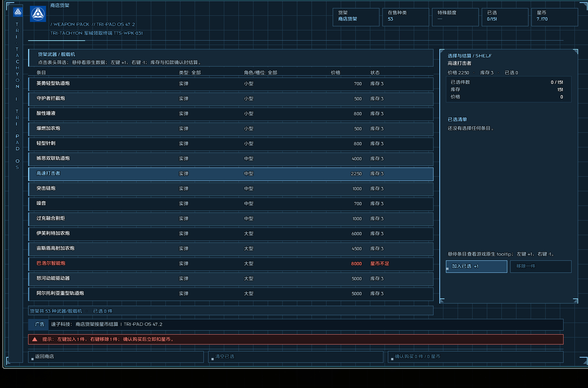Image resolution: width=588 pixels, height=388 pixels.
Task: Click the small Tri-Tachyon logo atop sidebar
Action: pyautogui.click(x=18, y=12)
